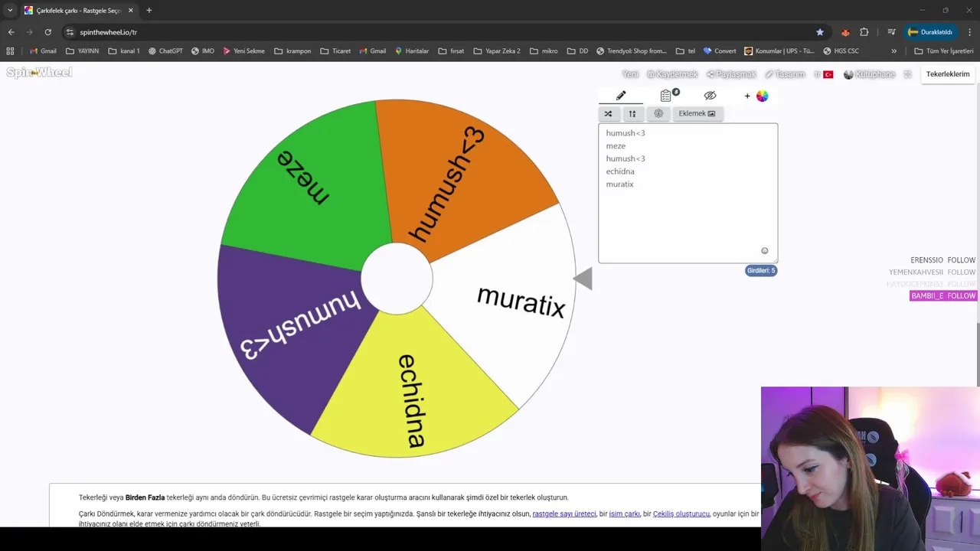This screenshot has height=551, width=980.
Task: Add a new wheel with the plus icon
Action: pos(747,96)
